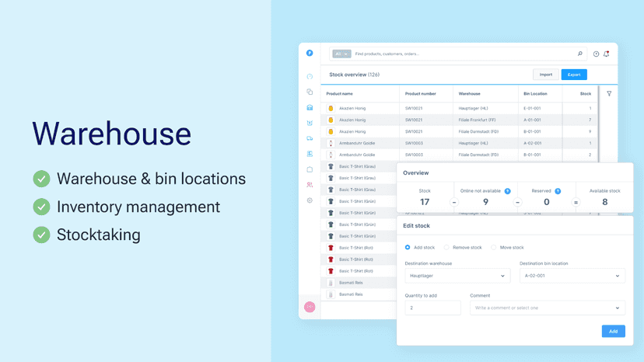Click the blue Export button
Viewport: 644px width, 362px height.
[574, 75]
